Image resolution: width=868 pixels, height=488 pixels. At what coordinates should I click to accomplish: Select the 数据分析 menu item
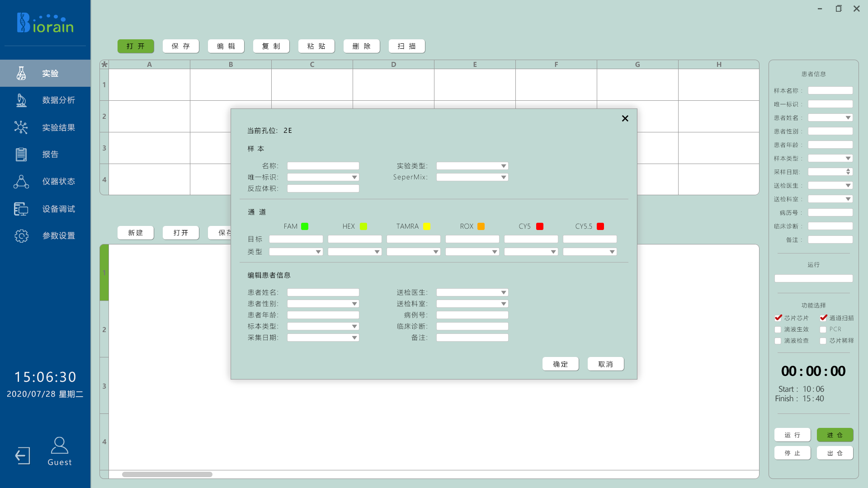tap(58, 100)
